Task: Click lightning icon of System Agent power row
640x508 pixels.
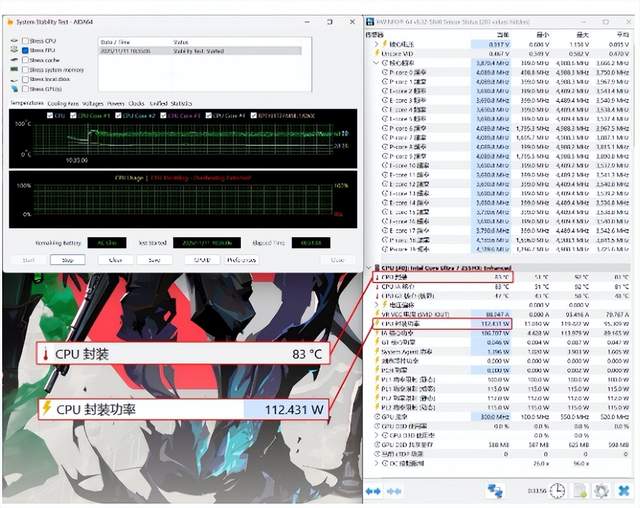Action: pos(377,351)
